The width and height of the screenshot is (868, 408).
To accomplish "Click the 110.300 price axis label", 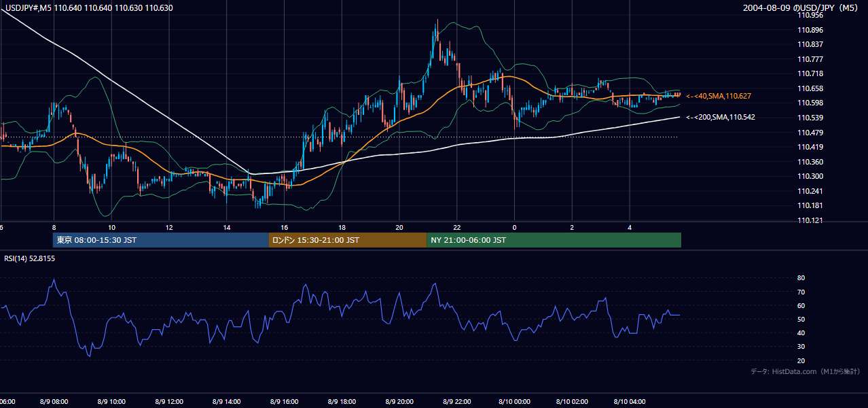I will coord(811,176).
